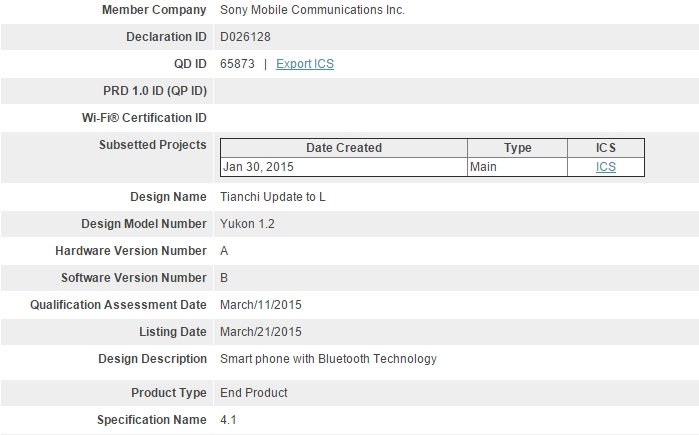Select the QD ID number 65873

pos(237,64)
